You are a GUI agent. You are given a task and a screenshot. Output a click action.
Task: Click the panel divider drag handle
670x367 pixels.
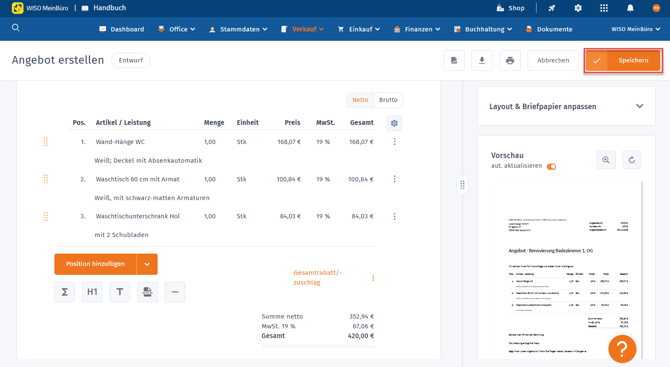pos(462,185)
